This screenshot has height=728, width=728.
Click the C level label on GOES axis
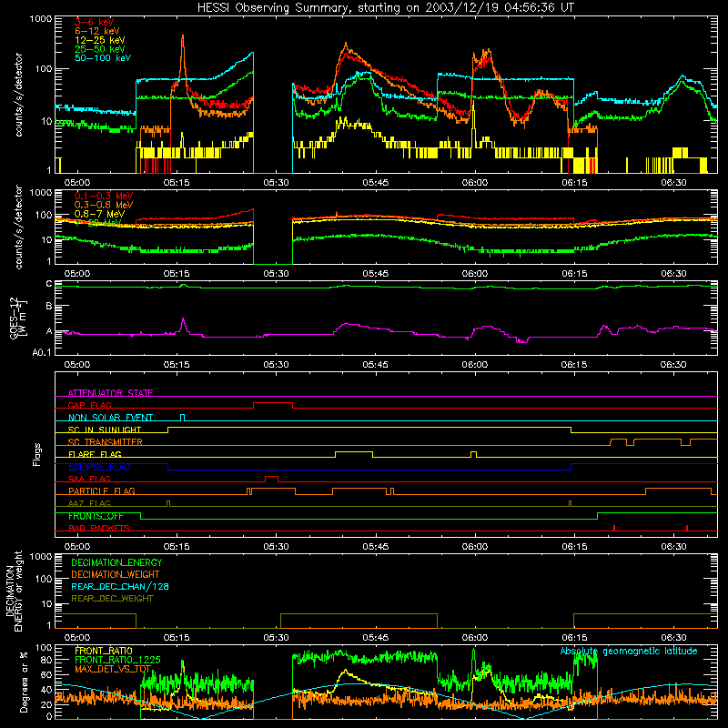(x=49, y=284)
